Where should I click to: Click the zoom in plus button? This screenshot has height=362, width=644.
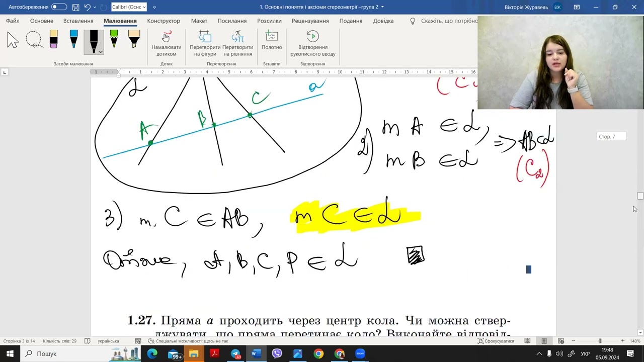(622, 341)
